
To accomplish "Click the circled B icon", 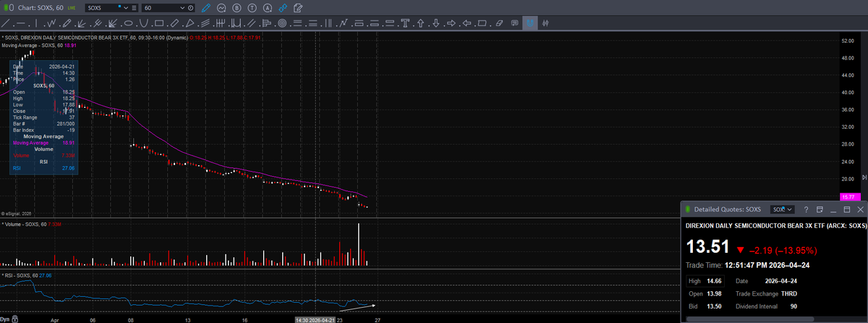I will (x=236, y=7).
